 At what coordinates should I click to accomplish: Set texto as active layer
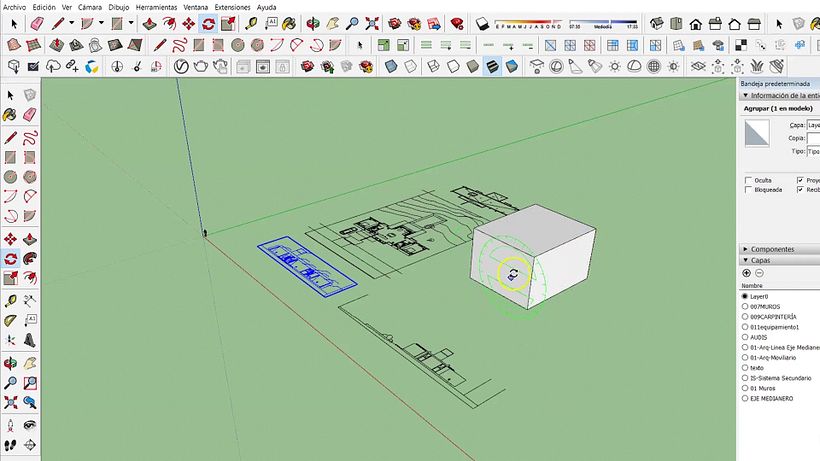(745, 367)
